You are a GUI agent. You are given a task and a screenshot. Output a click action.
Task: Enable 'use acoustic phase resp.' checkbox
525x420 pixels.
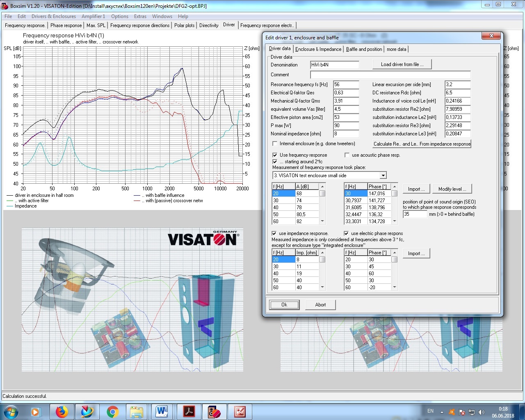347,155
